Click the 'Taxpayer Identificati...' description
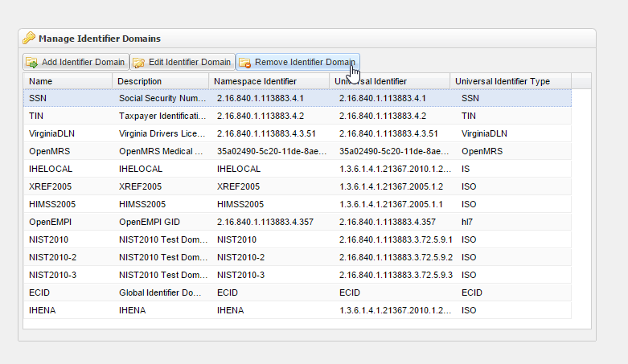 162,116
